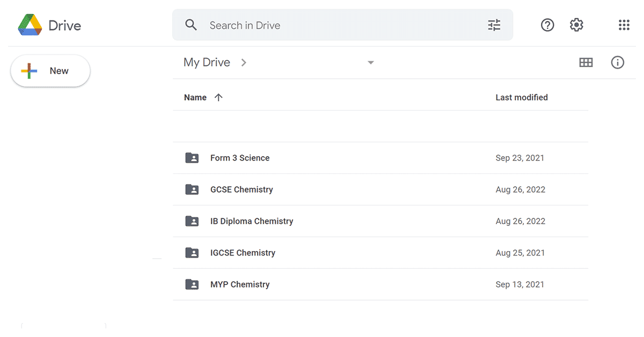Image resolution: width=644 pixels, height=337 pixels.
Task: Open the My Drive dropdown arrow
Action: pyautogui.click(x=370, y=62)
